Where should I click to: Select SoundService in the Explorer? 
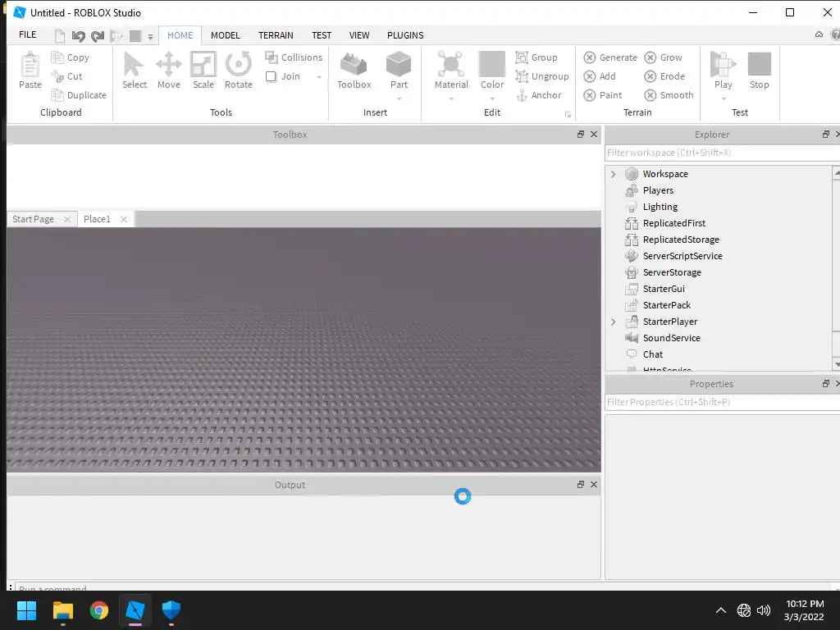(671, 338)
